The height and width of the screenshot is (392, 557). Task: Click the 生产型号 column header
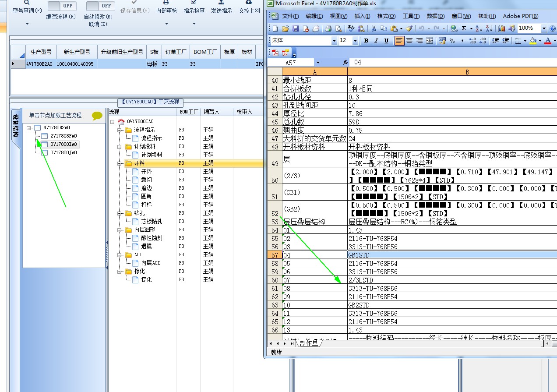point(41,52)
